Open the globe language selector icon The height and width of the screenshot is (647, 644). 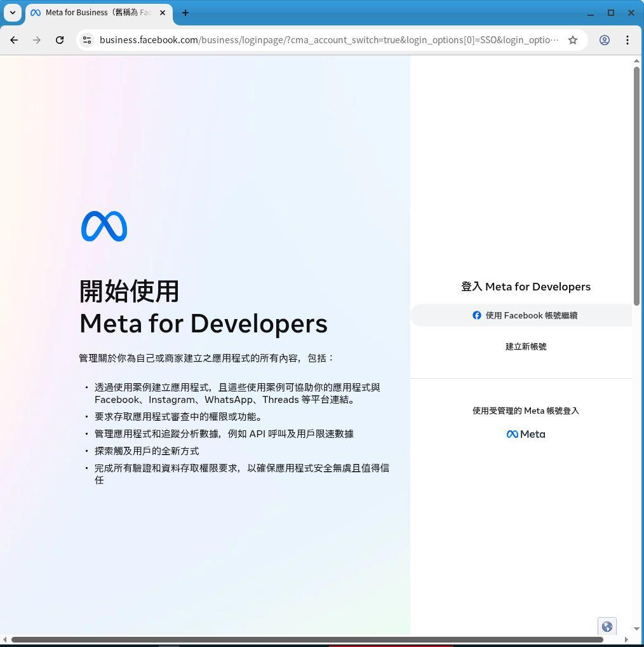[607, 627]
